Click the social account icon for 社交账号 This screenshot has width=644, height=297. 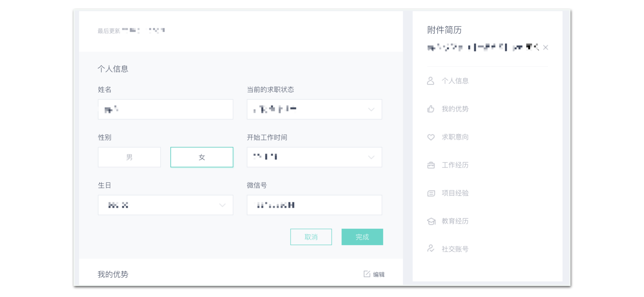tap(431, 249)
